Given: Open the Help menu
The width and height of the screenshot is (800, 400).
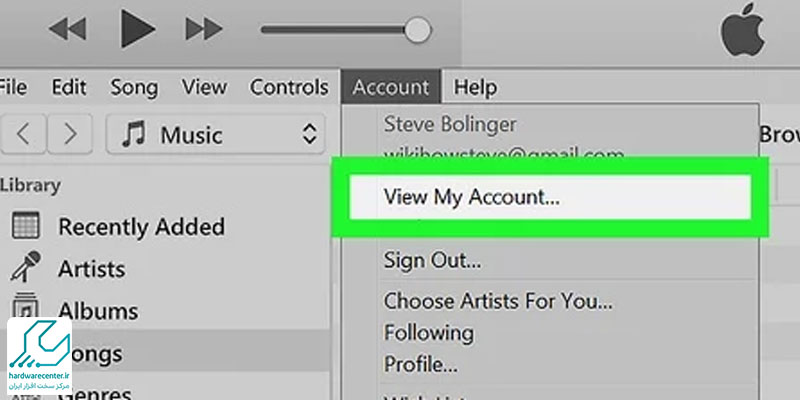Looking at the screenshot, I should (x=476, y=87).
